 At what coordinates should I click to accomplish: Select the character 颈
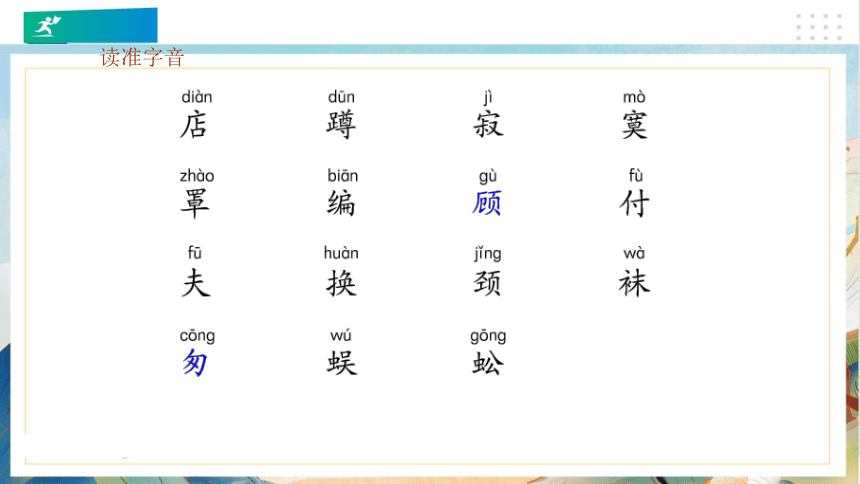click(x=488, y=283)
